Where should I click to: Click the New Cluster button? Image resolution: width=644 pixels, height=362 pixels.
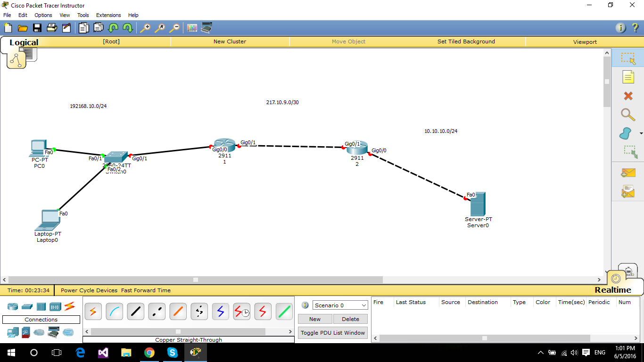(230, 41)
